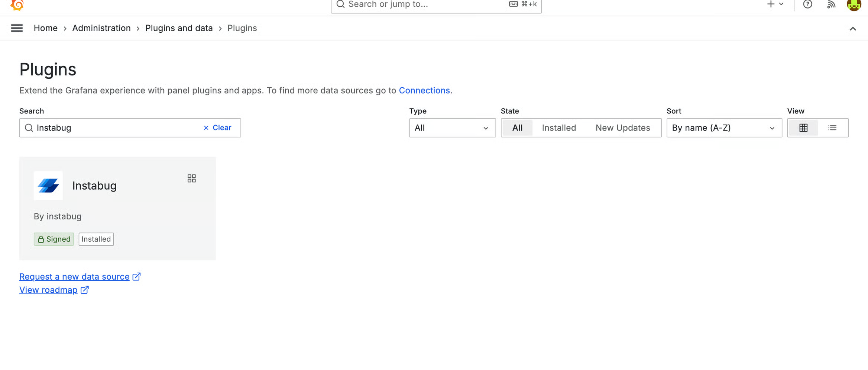This screenshot has height=370, width=868.
Task: Switch to list view layout
Action: pyautogui.click(x=832, y=128)
